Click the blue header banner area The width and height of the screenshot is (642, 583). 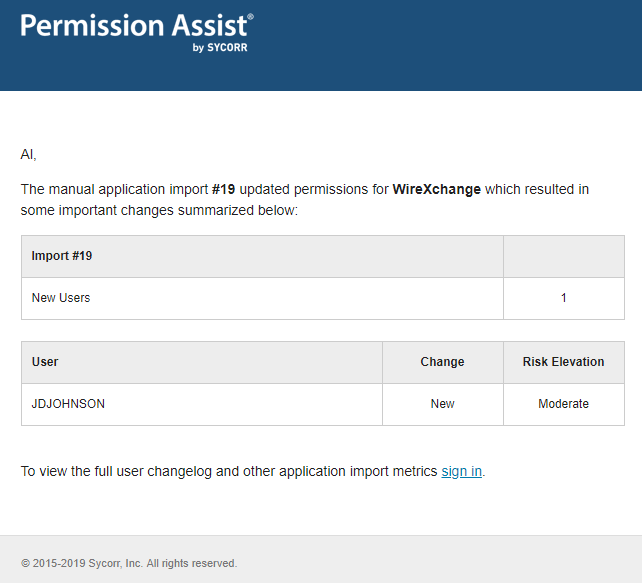[321, 45]
